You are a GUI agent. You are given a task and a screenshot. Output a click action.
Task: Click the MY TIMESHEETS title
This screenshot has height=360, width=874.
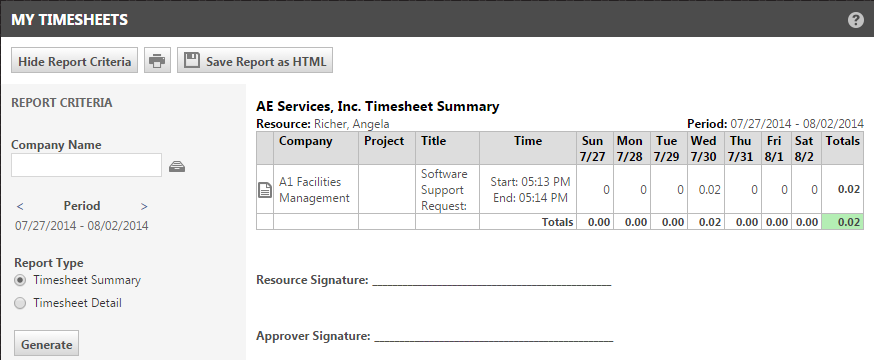[70, 20]
